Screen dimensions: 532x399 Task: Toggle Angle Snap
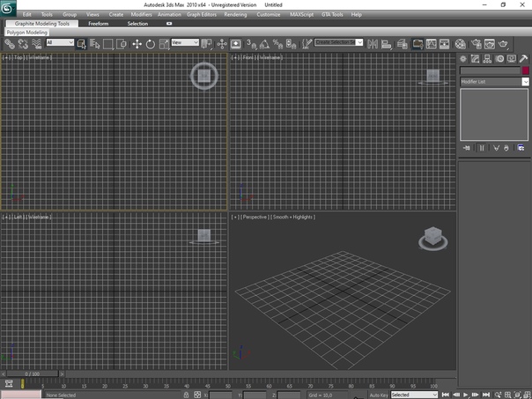tap(264, 44)
